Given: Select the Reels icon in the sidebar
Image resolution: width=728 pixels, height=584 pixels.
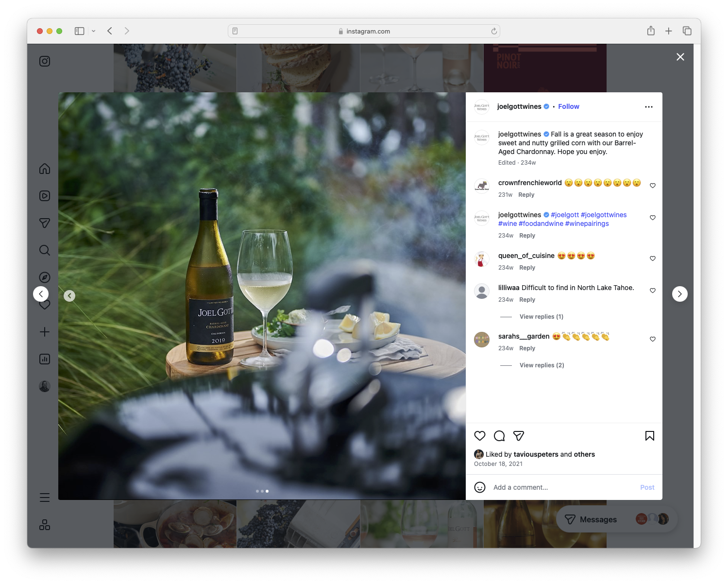Looking at the screenshot, I should (44, 196).
